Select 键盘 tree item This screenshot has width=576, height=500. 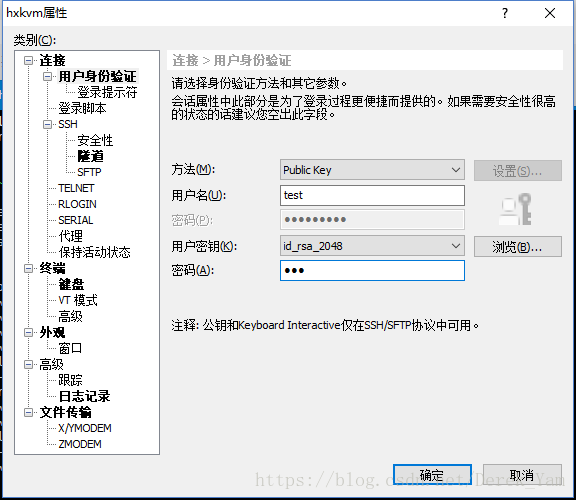71,284
